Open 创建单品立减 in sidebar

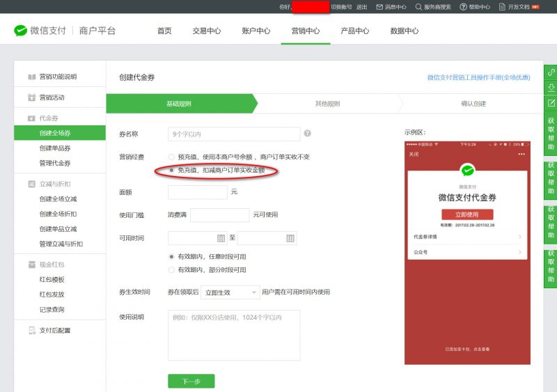[x=58, y=229]
